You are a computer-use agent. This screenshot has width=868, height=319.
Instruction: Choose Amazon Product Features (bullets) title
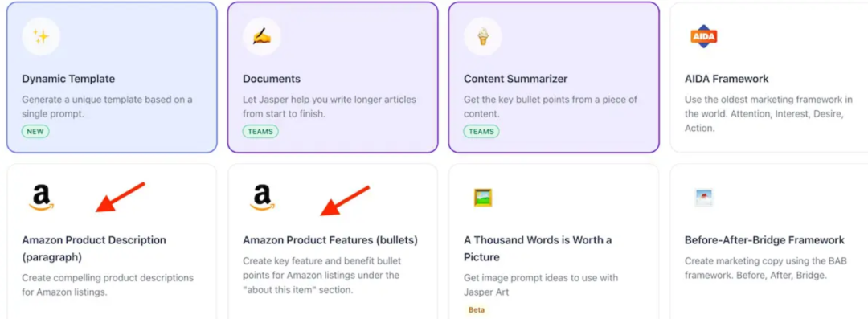click(x=330, y=240)
